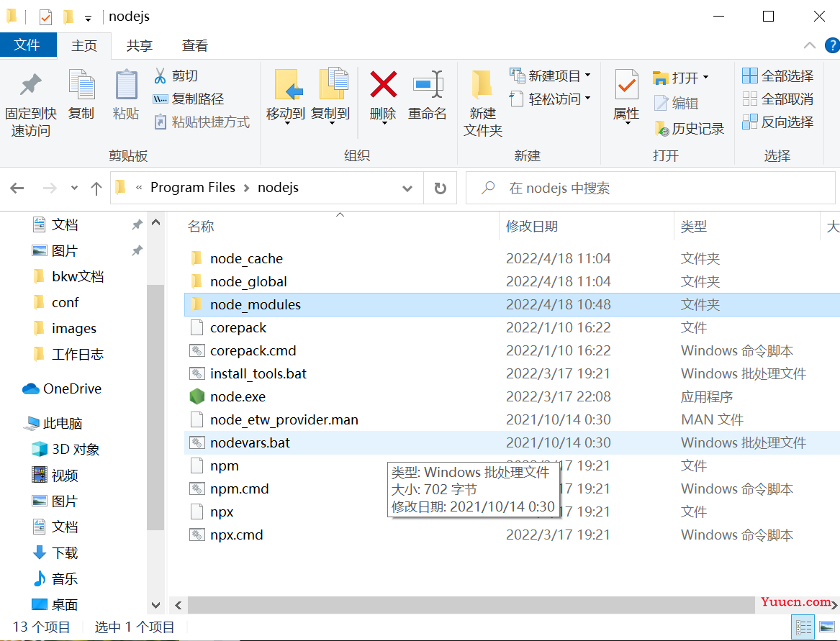The height and width of the screenshot is (641, 840).
Task: Click the Edit button in Open group
Action: click(676, 103)
